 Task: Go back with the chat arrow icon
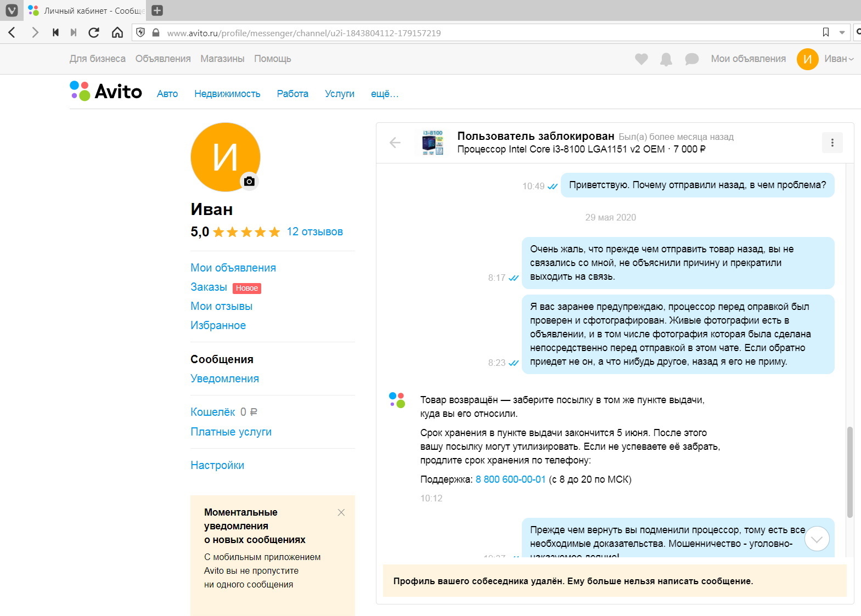pyautogui.click(x=395, y=143)
